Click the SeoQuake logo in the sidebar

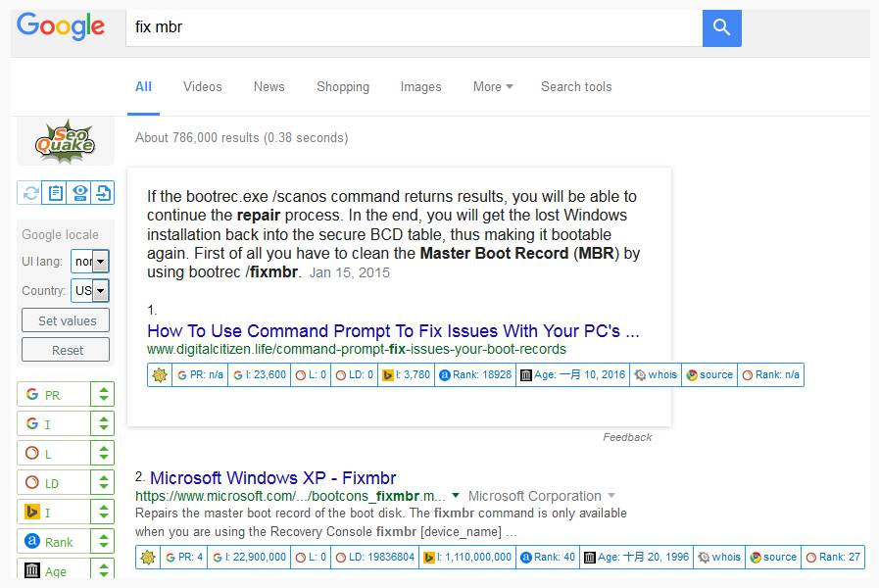pyautogui.click(x=65, y=142)
